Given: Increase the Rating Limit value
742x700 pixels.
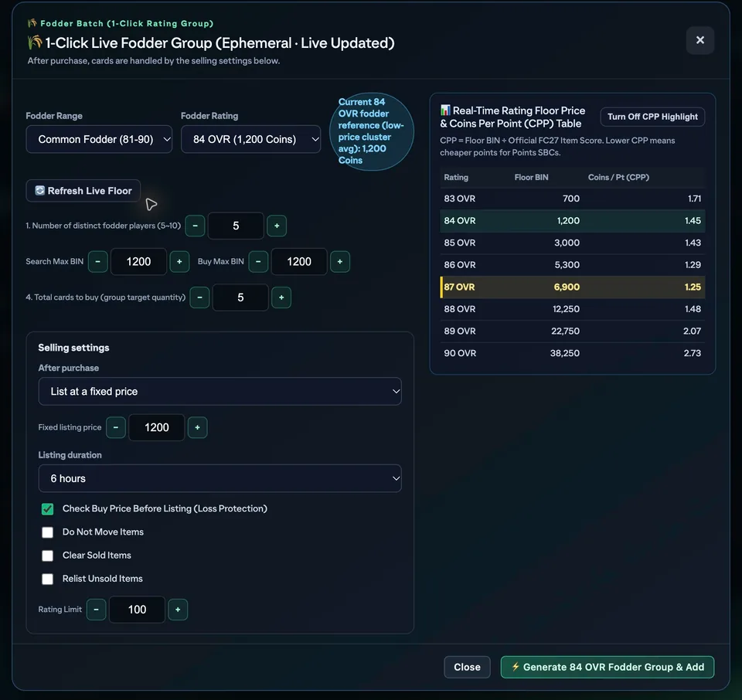Looking at the screenshot, I should pos(178,610).
